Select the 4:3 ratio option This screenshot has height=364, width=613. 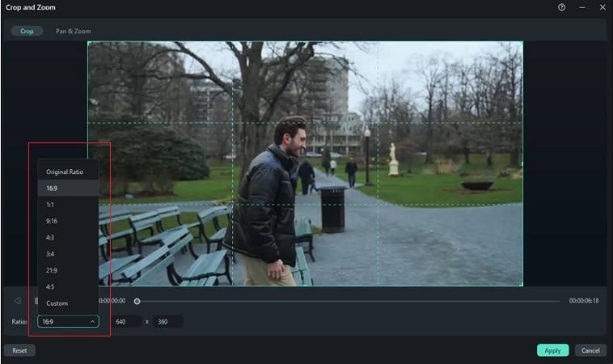(68, 237)
